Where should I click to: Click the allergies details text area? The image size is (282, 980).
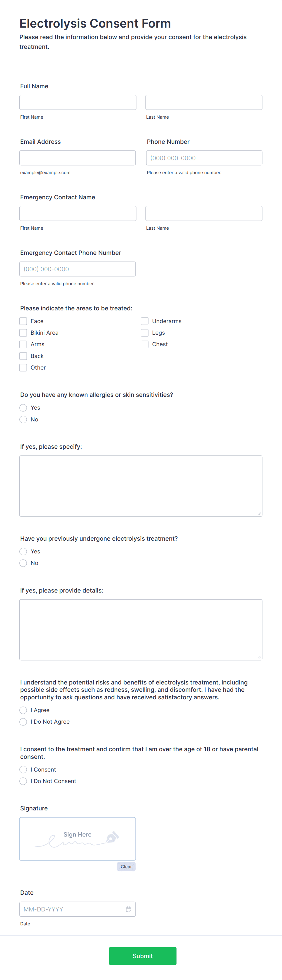coord(141,485)
